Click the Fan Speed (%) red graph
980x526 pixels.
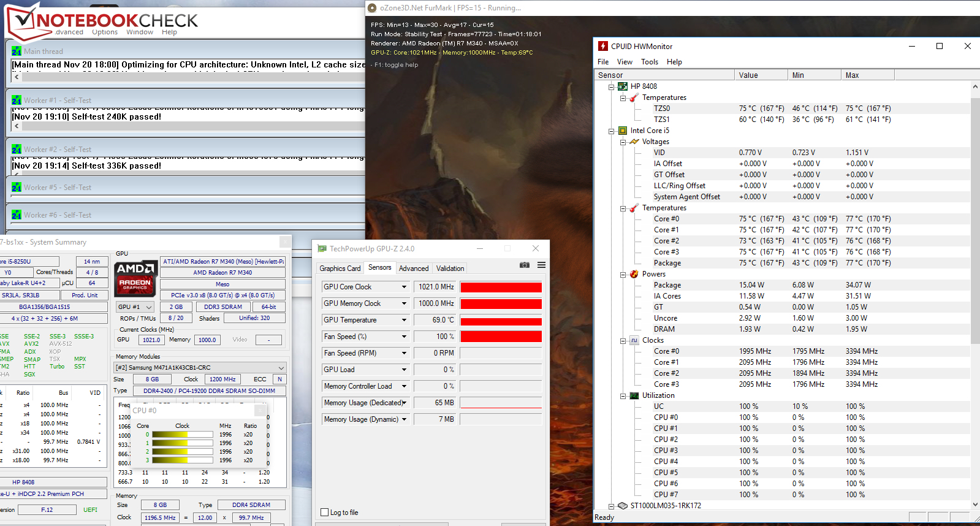point(501,337)
